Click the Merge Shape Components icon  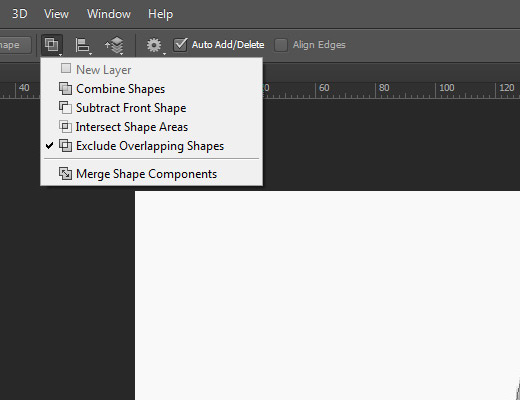coord(65,173)
